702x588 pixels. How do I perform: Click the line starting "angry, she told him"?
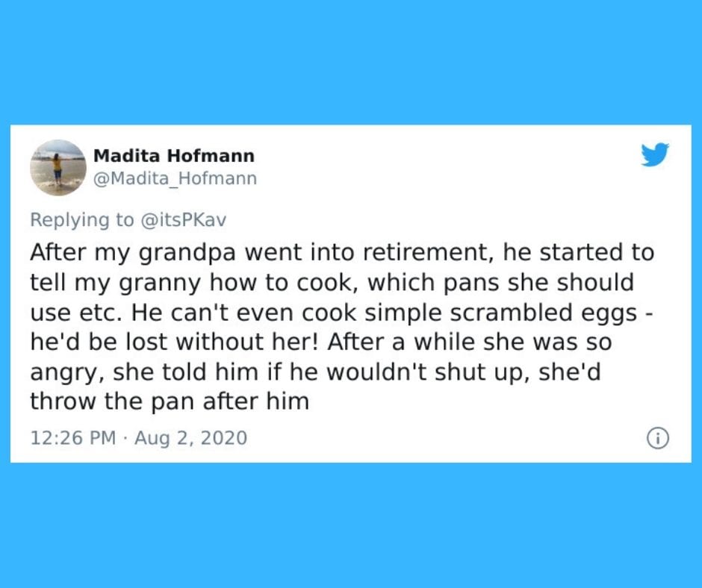pyautogui.click(x=315, y=372)
